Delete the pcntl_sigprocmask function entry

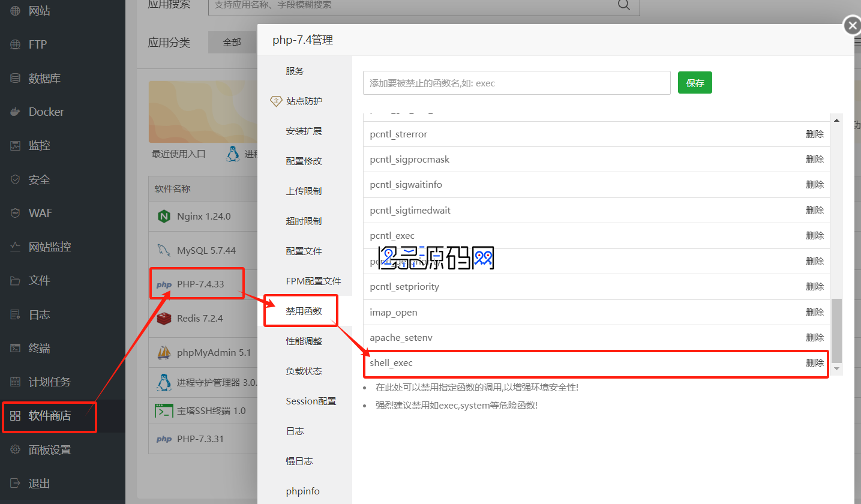point(815,160)
